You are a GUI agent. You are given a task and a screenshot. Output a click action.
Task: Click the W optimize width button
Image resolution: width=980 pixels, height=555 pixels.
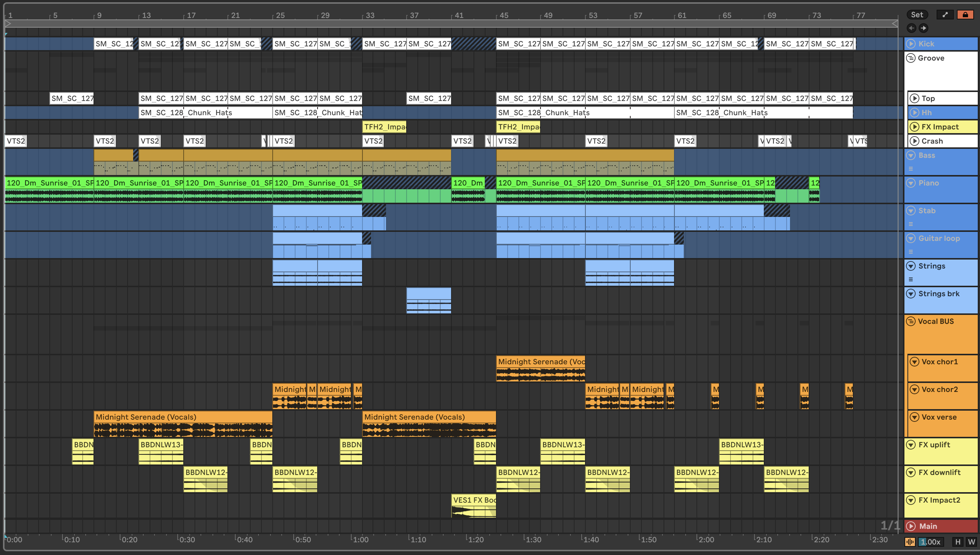(971, 542)
